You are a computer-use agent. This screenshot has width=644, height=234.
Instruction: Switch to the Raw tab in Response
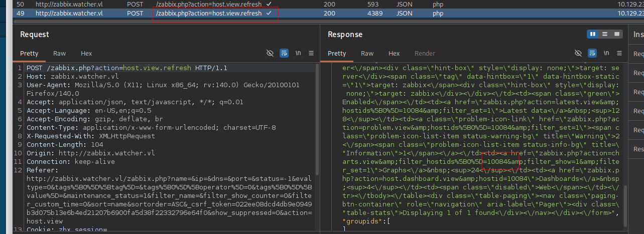pyautogui.click(x=367, y=54)
